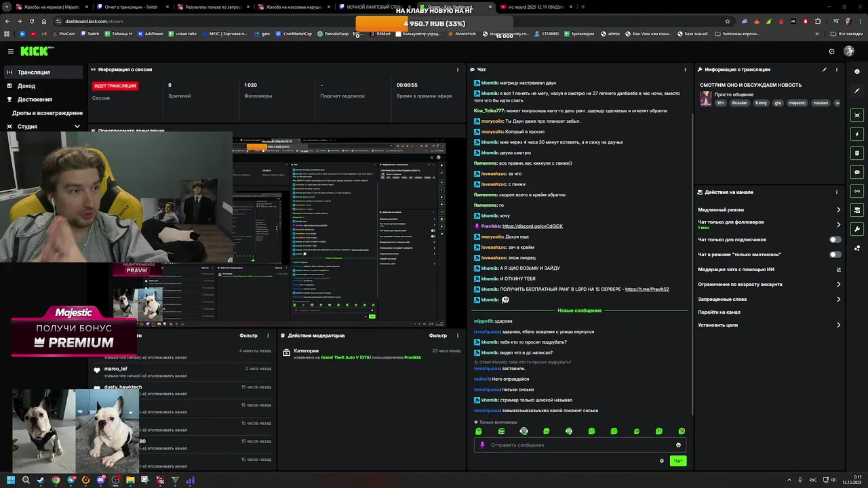The image size is (868, 488).
Task: Click the Kick logo
Action: coord(35,51)
